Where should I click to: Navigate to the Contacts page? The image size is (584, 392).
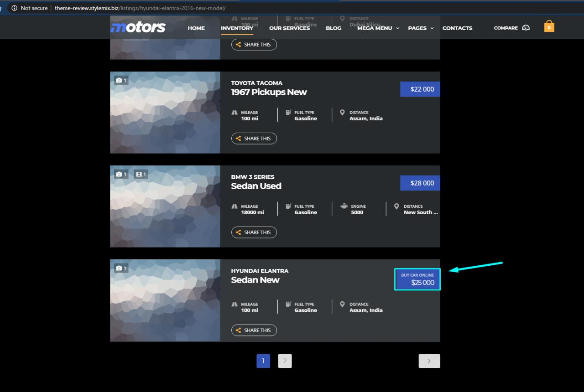pos(457,28)
